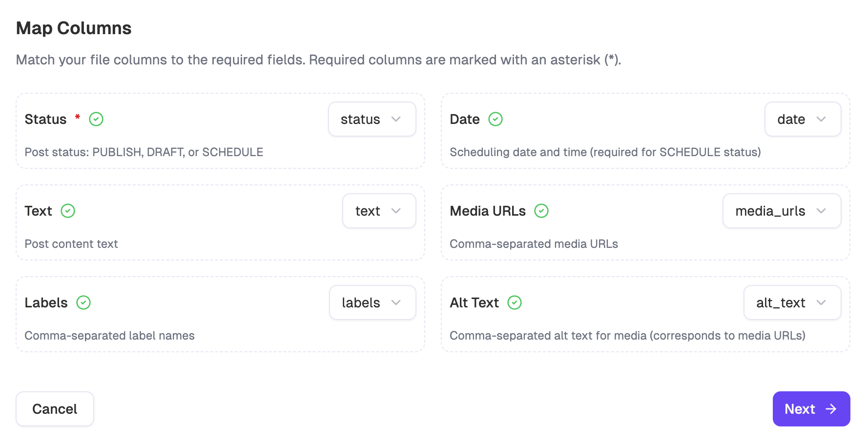Open the media_urls column dropdown
This screenshot has height=444, width=868.
pos(782,211)
